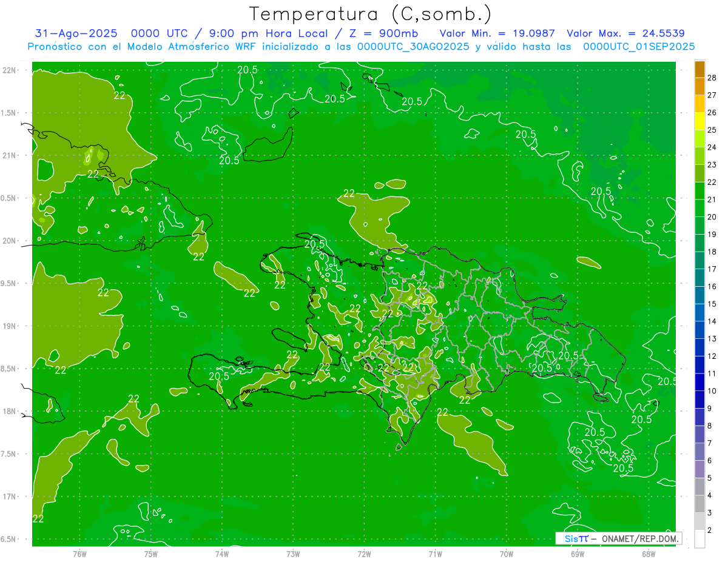Click the legend value "10"
Screen dimensions: 728x562
point(712,391)
